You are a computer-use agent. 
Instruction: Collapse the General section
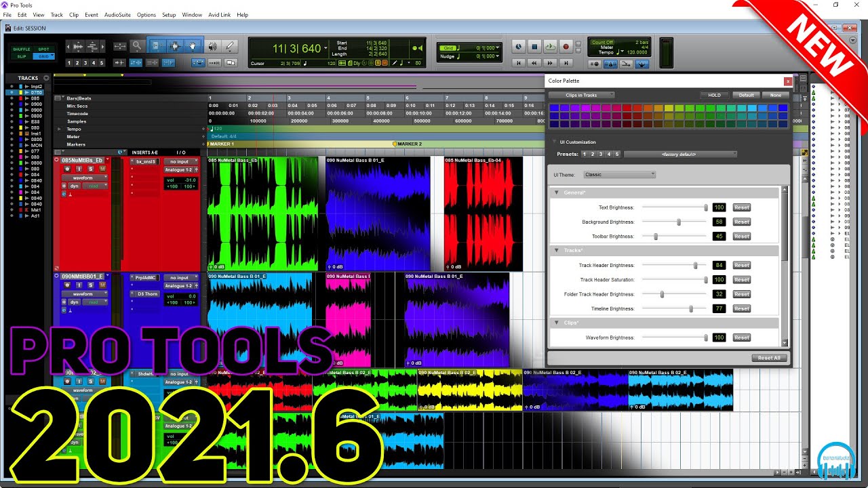click(x=557, y=192)
